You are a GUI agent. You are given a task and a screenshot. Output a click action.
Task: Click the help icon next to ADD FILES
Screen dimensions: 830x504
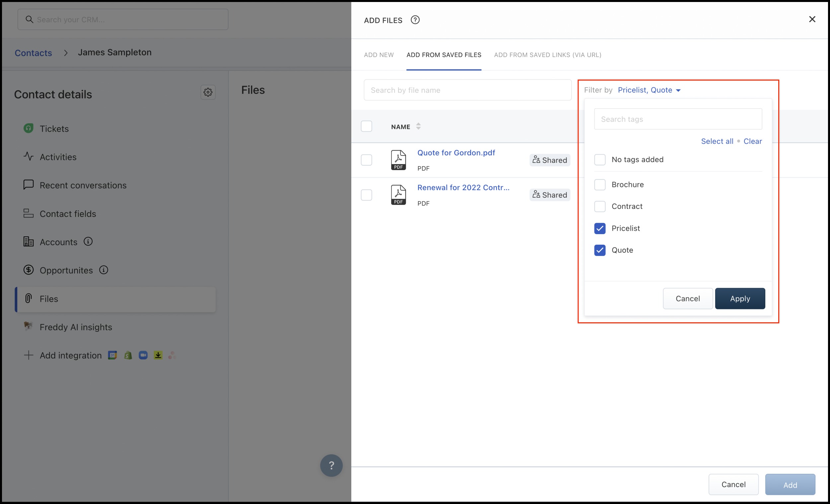[415, 20]
